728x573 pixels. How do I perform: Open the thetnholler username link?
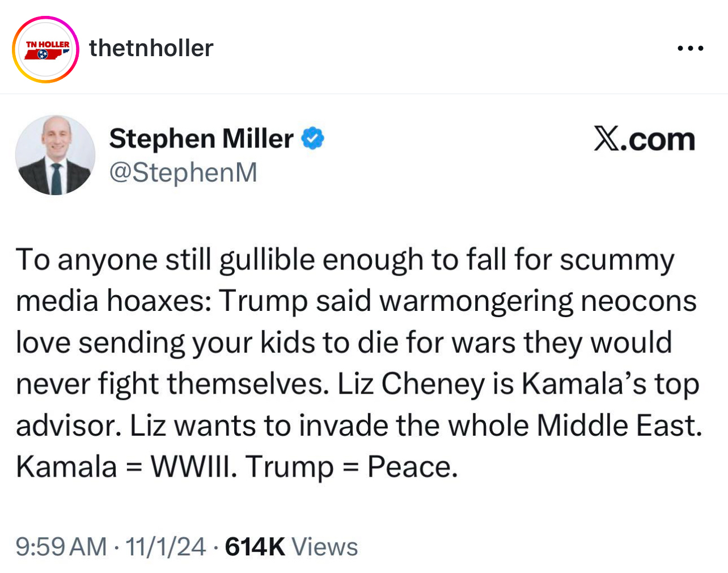pyautogui.click(x=151, y=48)
